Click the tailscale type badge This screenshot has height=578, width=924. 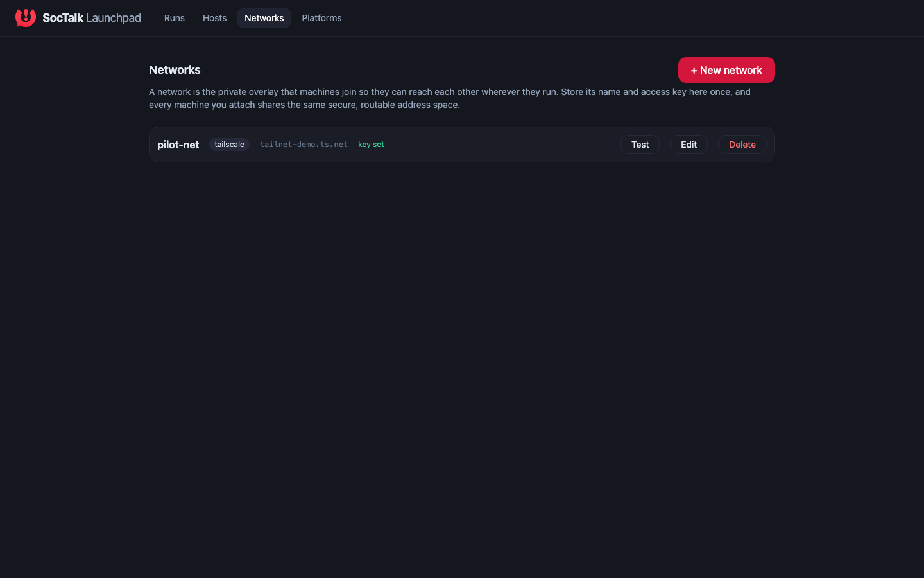click(229, 144)
